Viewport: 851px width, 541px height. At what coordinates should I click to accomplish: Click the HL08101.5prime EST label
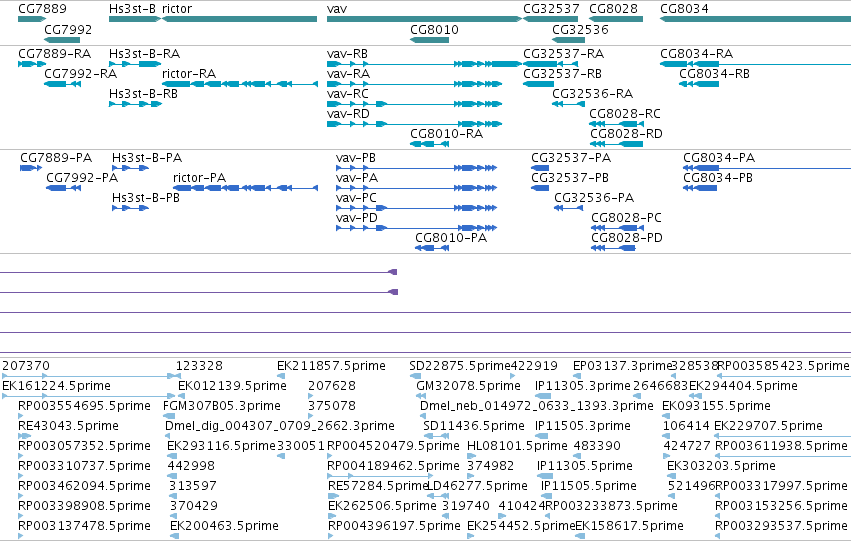tap(517, 446)
